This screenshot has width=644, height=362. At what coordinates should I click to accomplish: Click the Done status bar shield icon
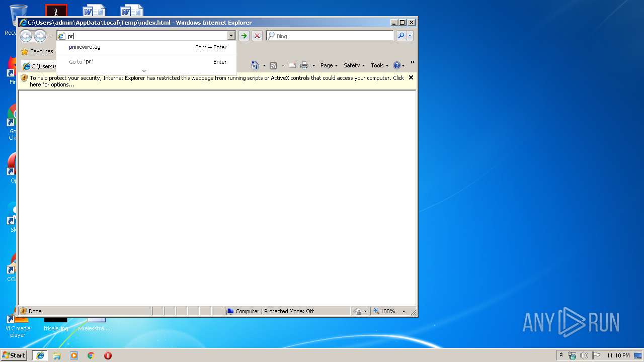point(23,311)
